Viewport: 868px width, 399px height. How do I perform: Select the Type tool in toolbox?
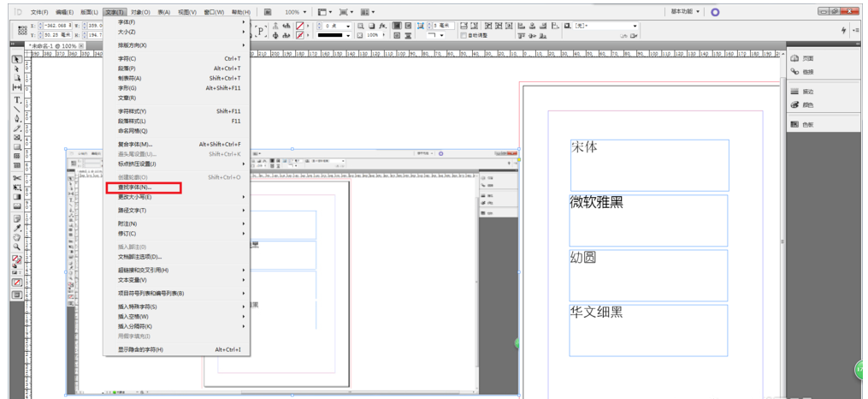pyautogui.click(x=17, y=99)
